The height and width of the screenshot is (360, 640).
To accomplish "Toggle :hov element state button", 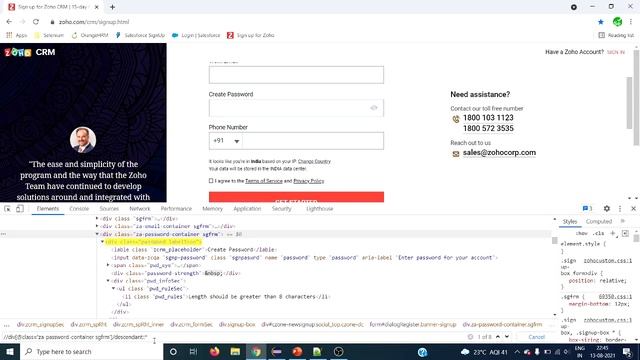I will pyautogui.click(x=581, y=233).
